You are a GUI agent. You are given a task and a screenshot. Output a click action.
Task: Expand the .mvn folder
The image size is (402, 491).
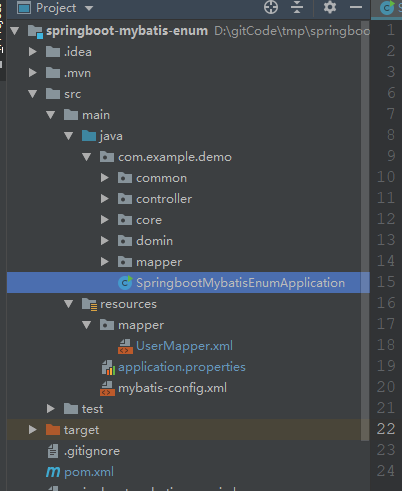point(33,73)
